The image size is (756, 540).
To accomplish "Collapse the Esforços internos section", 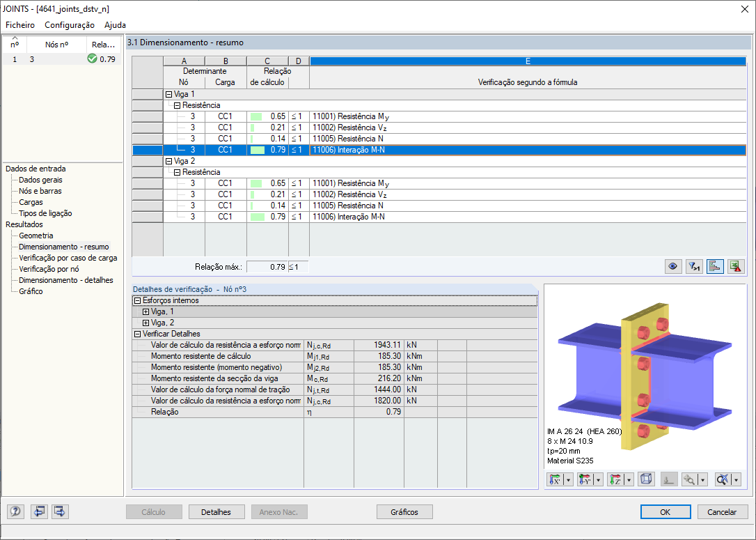I will (137, 300).
